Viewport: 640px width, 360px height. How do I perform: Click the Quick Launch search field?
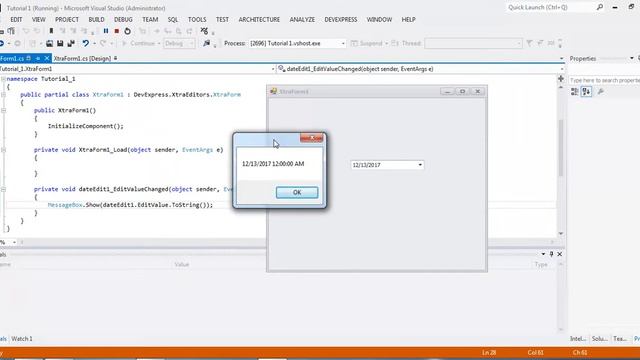click(x=551, y=7)
